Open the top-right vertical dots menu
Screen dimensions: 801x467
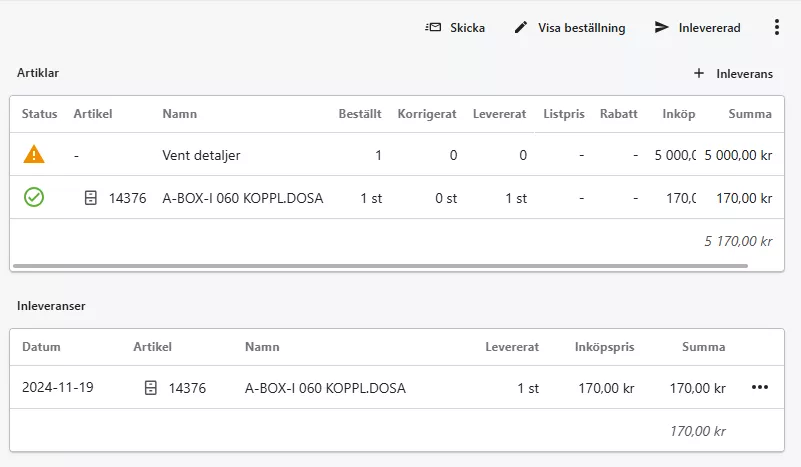776,28
